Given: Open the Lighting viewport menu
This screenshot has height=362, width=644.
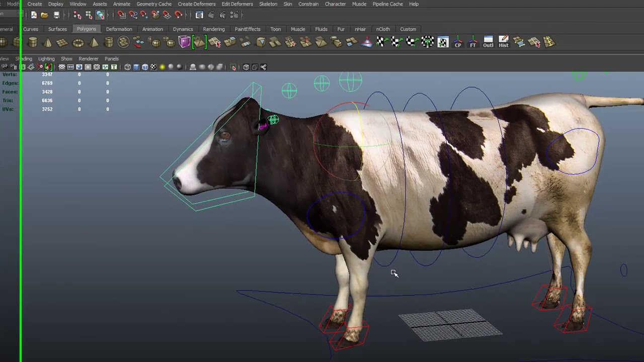Looking at the screenshot, I should click(x=46, y=59).
